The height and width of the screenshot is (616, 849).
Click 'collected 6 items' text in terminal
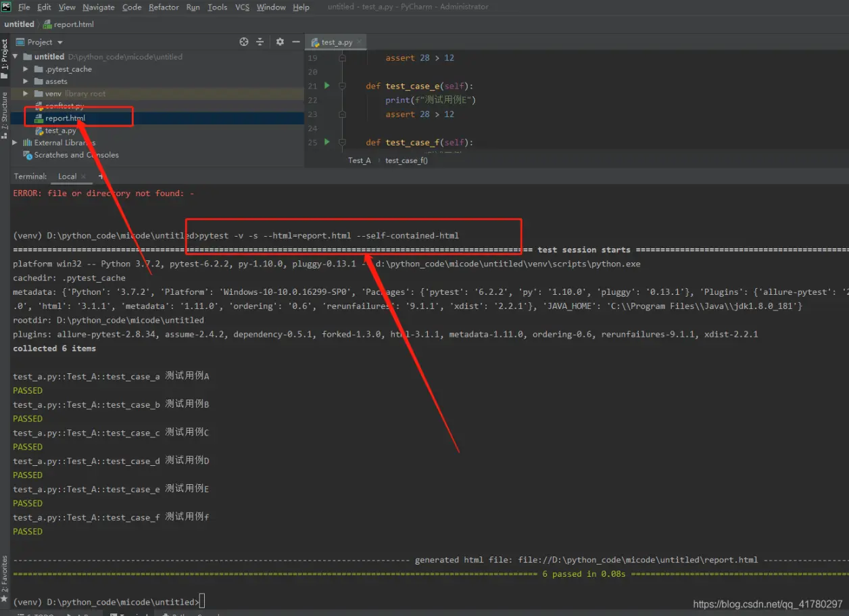pos(54,348)
